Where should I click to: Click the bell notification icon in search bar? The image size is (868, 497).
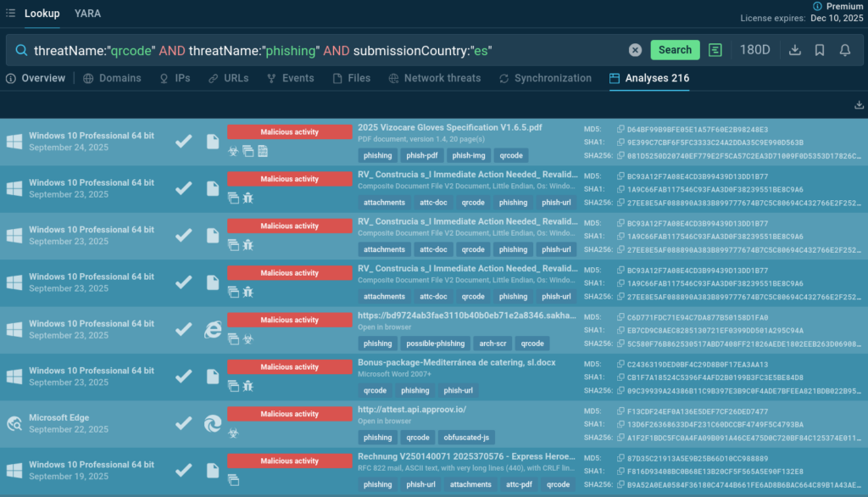(x=845, y=50)
